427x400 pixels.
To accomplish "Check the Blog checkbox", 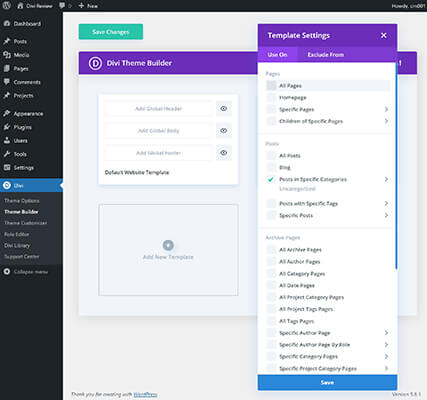I will point(271,167).
